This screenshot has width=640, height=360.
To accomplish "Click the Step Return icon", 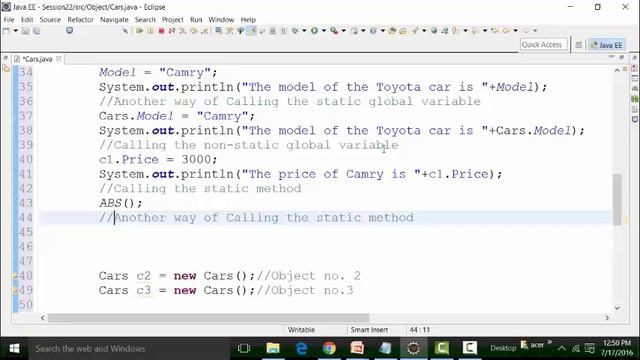I will [x=204, y=31].
